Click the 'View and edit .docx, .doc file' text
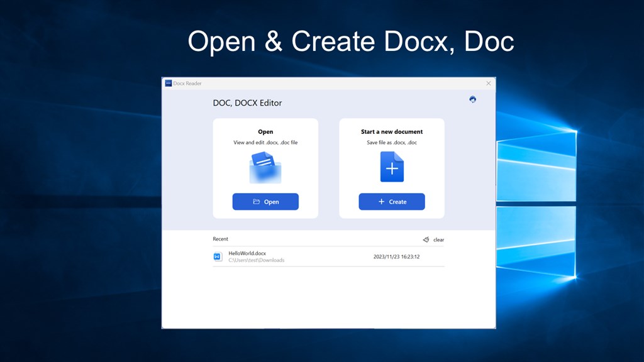Screen dimensions: 644x362 pyautogui.click(x=265, y=143)
